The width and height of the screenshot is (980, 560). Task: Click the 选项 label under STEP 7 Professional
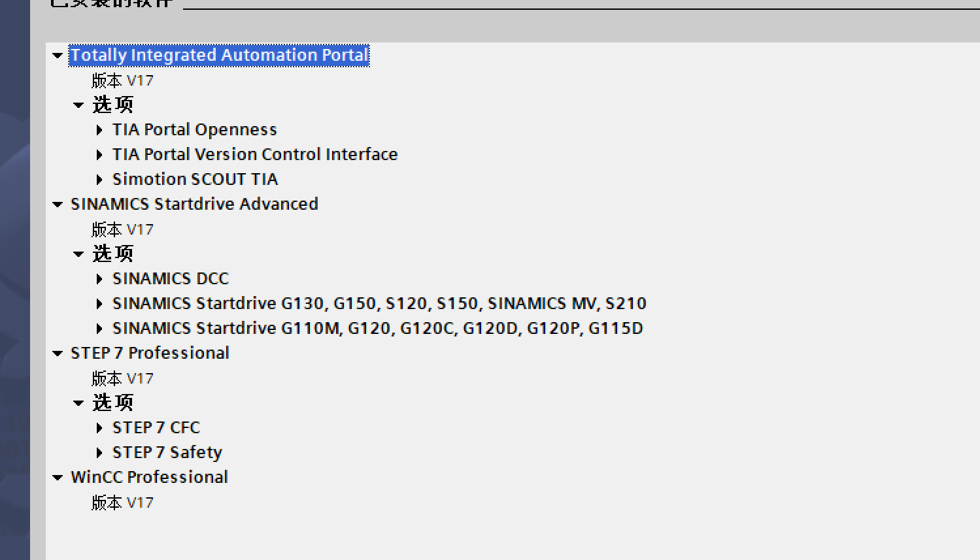[x=112, y=403]
